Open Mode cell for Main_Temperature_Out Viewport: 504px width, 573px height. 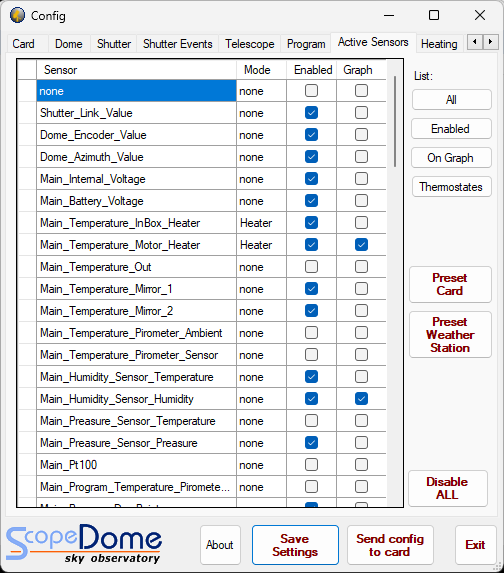261,267
